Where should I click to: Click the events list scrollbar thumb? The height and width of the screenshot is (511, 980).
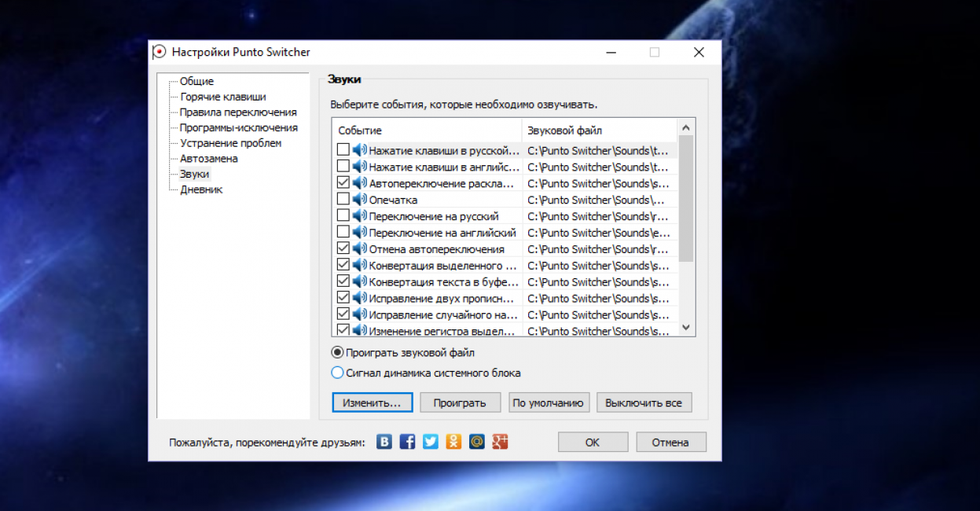pos(685,198)
